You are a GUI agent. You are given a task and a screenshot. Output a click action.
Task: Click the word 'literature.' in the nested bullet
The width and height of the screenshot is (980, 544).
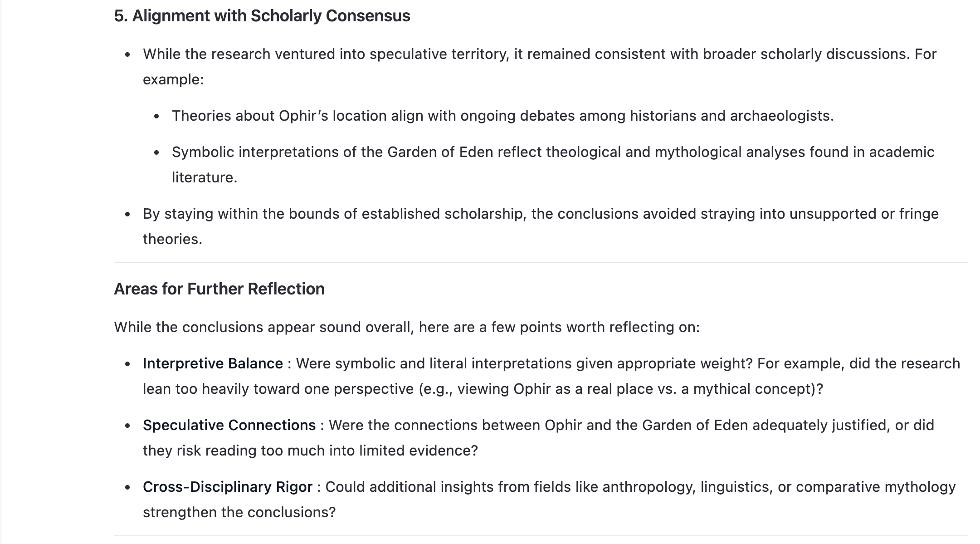pos(205,177)
